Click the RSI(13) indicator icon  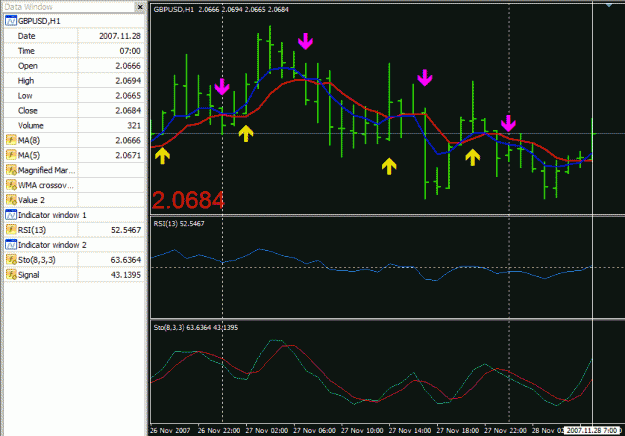click(x=11, y=230)
